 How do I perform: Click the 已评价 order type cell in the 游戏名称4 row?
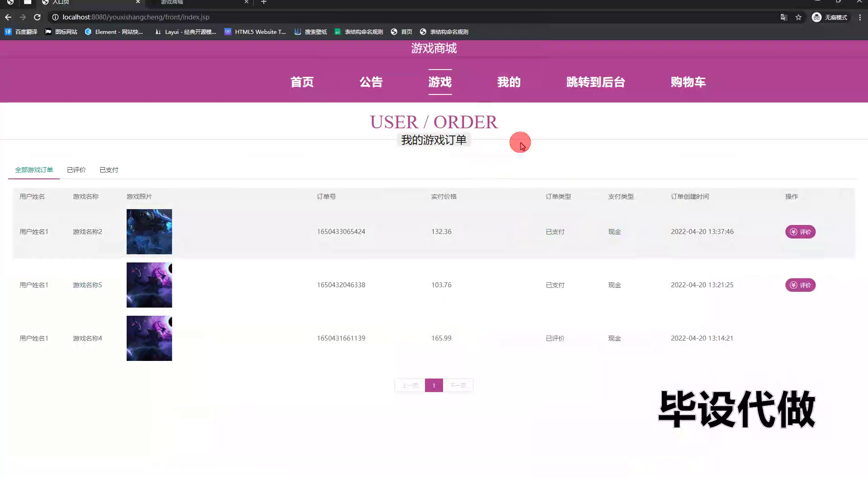point(555,338)
